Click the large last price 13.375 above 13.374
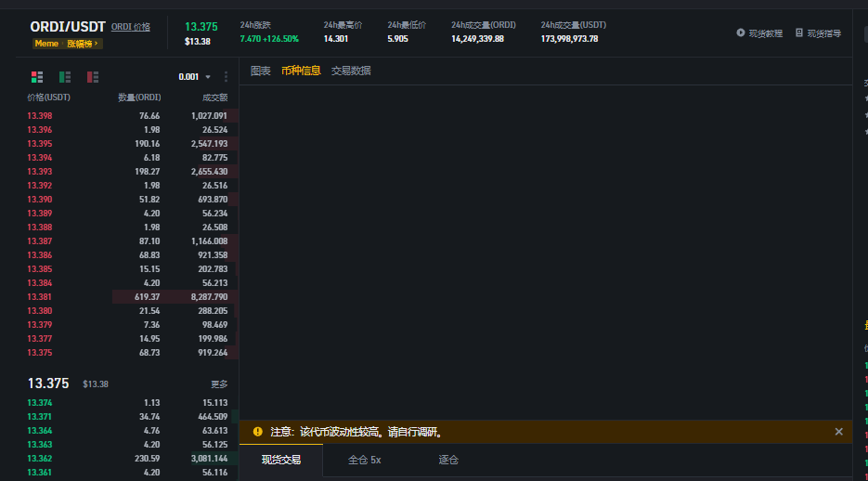 click(48, 383)
